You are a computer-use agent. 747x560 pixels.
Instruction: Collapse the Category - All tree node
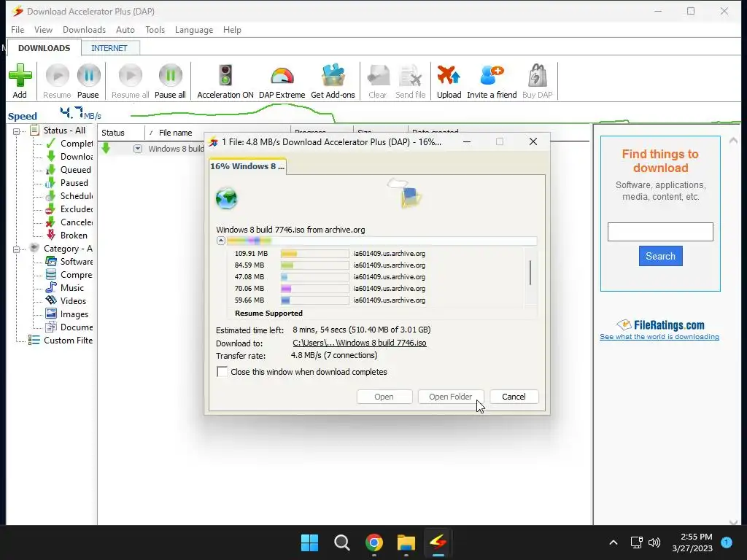[x=17, y=249]
